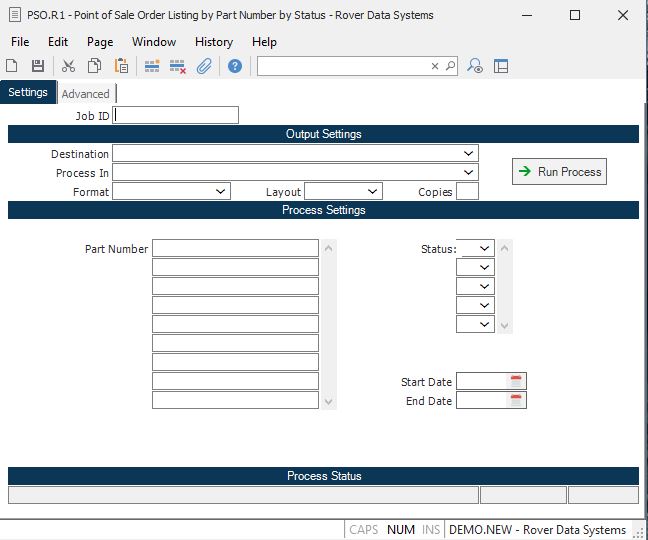The image size is (648, 540).
Task: Expand the Destination dropdown
Action: pyautogui.click(x=469, y=153)
